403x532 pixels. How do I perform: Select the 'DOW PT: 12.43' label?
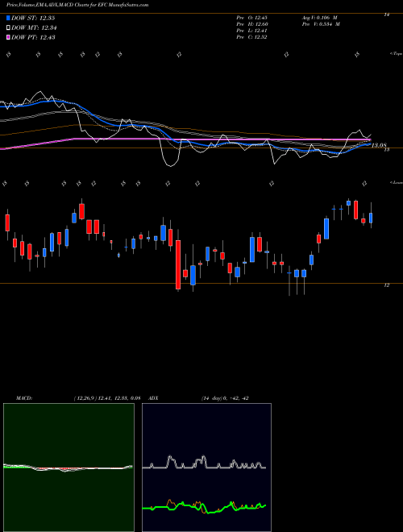[x=33, y=37]
